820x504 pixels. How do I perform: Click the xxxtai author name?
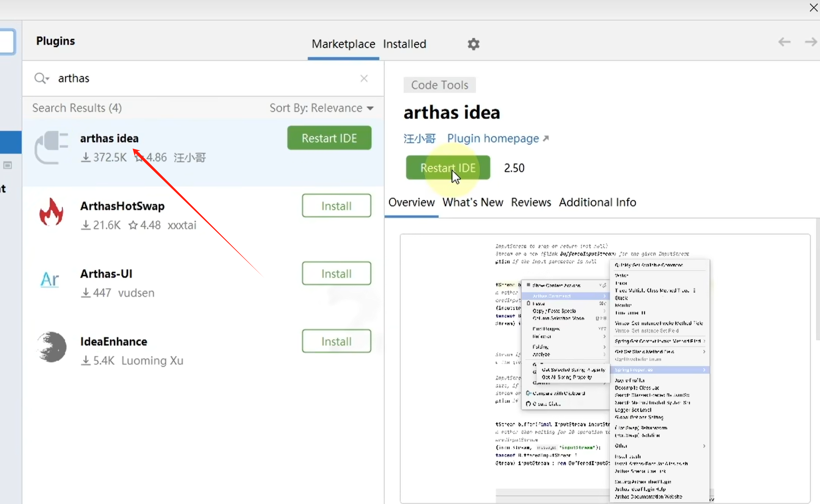182,225
